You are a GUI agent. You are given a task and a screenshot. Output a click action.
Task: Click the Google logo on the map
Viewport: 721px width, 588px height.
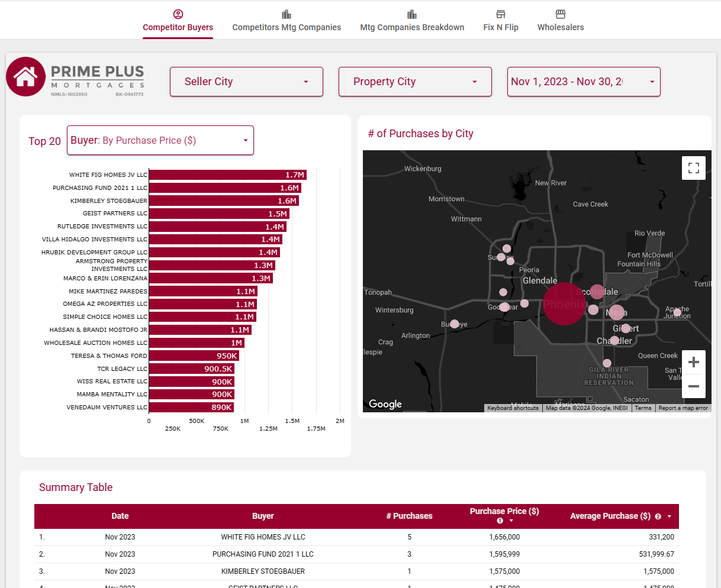click(385, 404)
